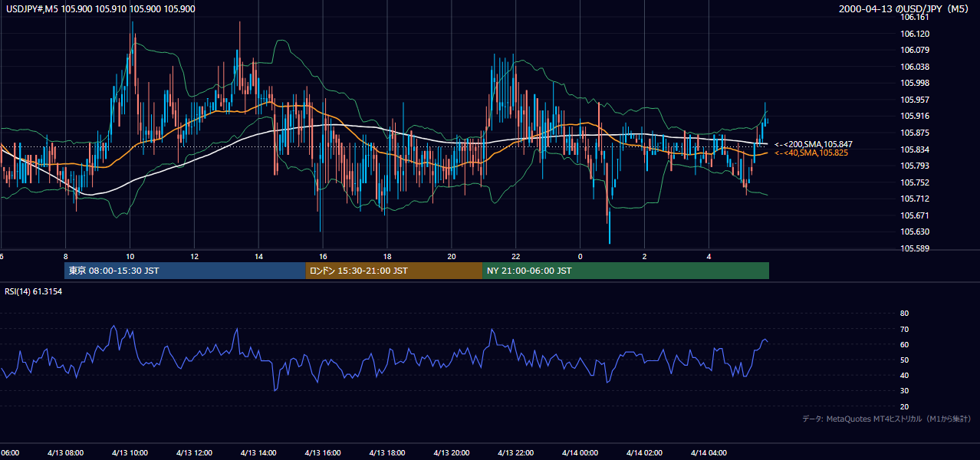Click hour label 22 under the price chart

click(x=516, y=256)
